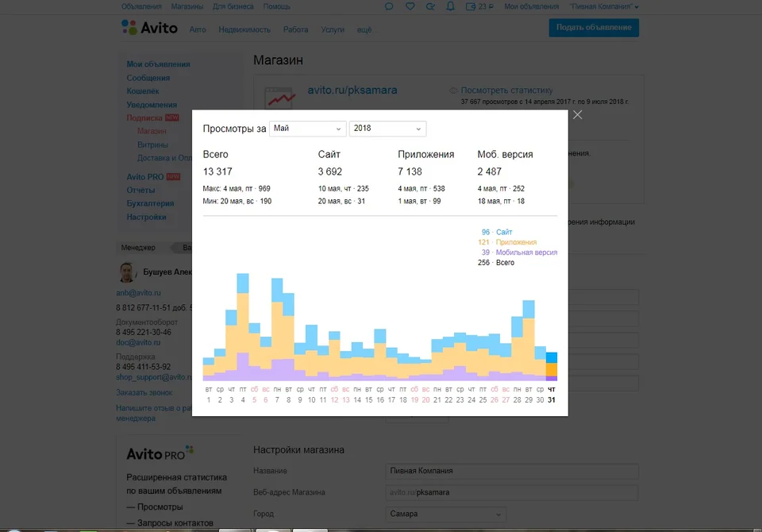
Task: Click the Заказать звонок link
Action: point(144,392)
